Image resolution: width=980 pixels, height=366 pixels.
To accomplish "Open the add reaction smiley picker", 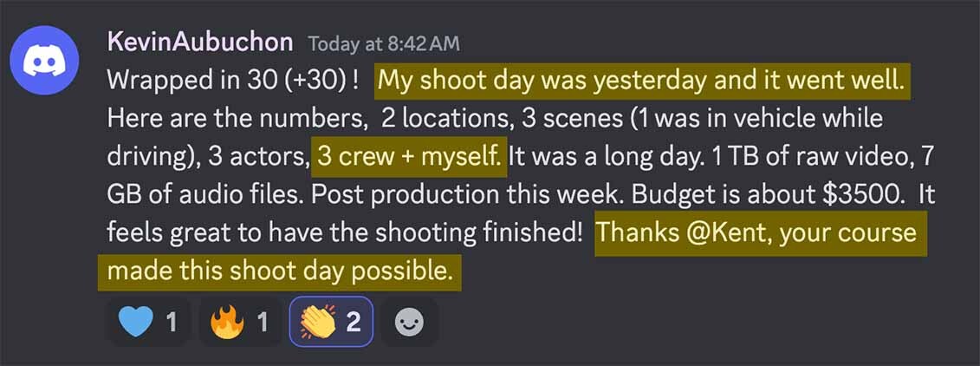I will 408,322.
